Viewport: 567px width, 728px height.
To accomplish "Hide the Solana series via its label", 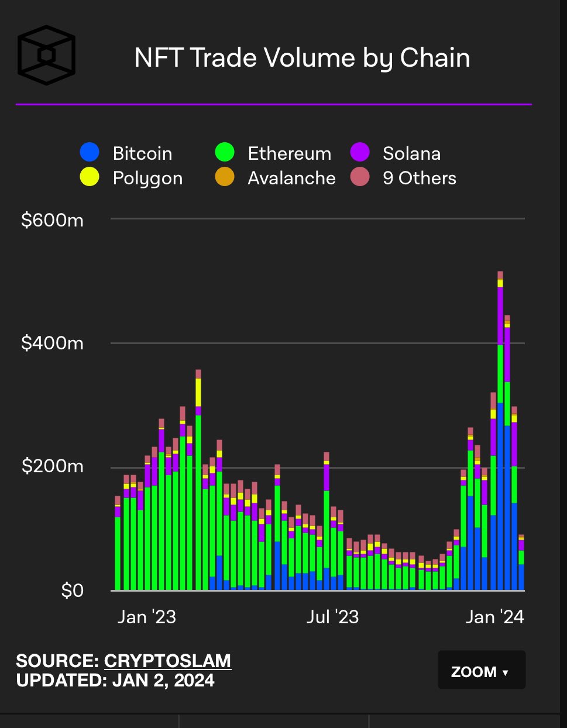I will (x=411, y=153).
